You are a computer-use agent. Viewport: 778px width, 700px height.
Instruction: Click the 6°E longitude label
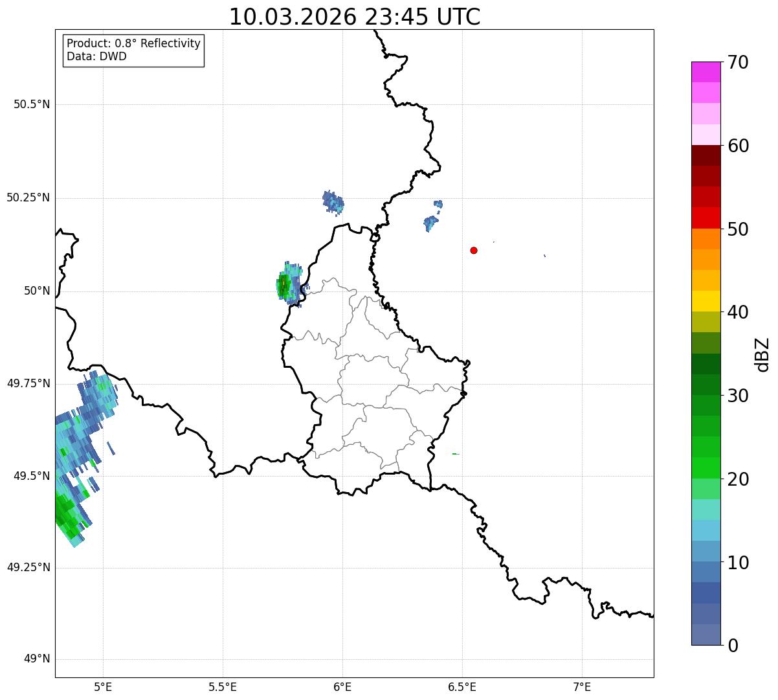pyautogui.click(x=342, y=687)
